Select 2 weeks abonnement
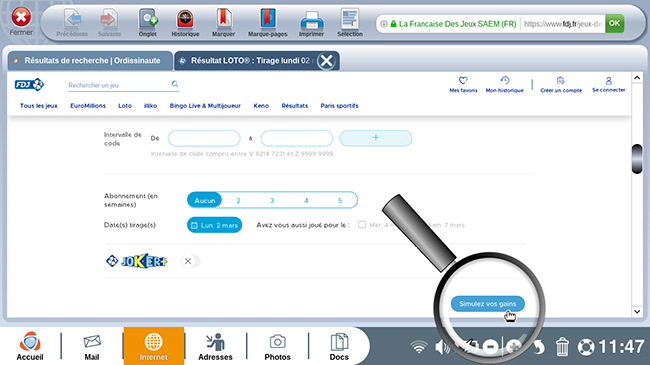The height and width of the screenshot is (365, 650). coord(238,200)
